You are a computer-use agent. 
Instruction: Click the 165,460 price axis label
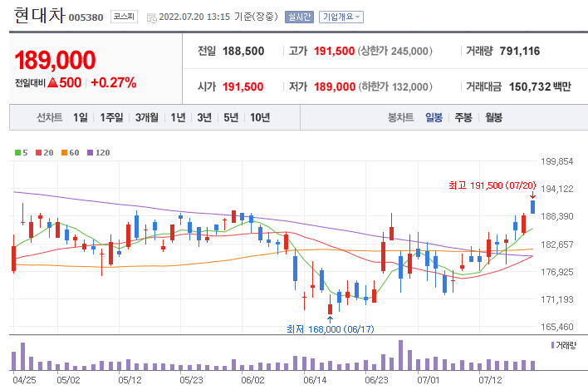tap(557, 327)
